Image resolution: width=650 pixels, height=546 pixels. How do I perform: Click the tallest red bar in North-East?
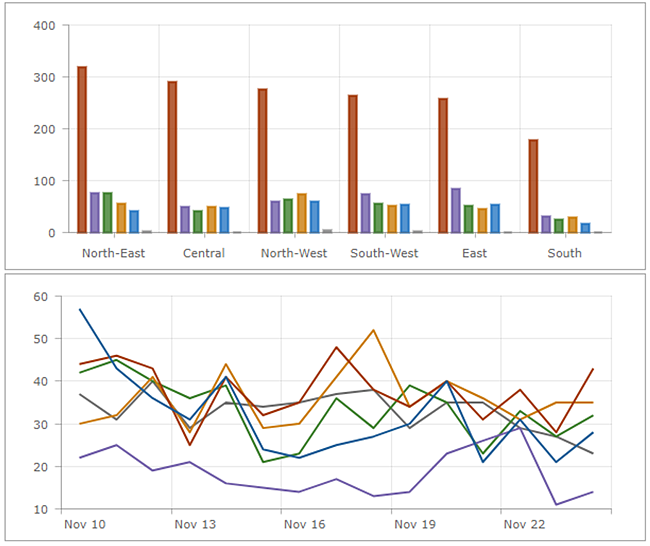[x=82, y=150]
